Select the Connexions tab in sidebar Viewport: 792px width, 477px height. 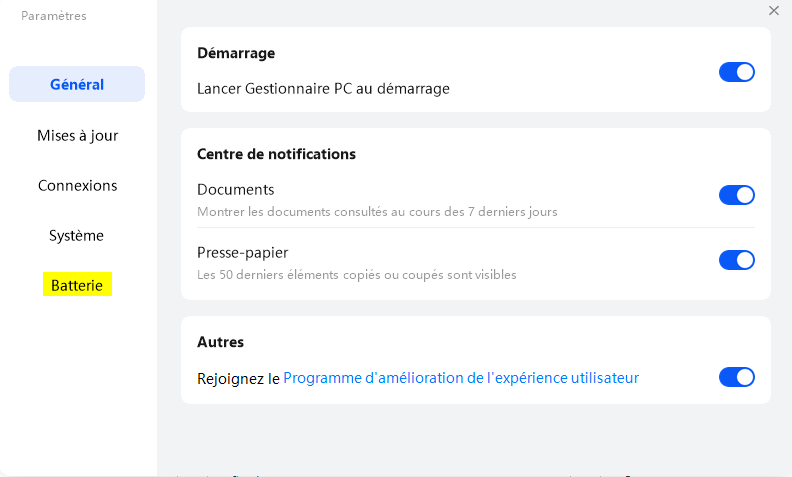77,185
